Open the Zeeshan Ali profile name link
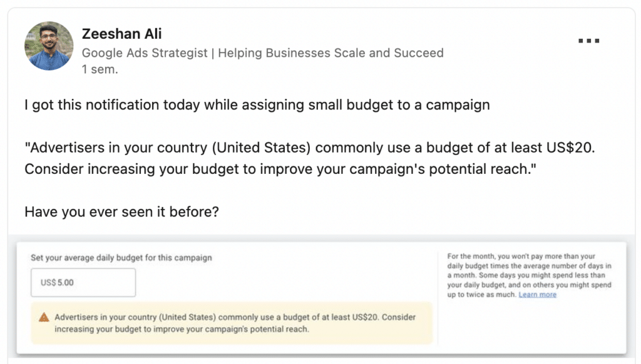Viewport: 641px width, 364px height. point(122,34)
